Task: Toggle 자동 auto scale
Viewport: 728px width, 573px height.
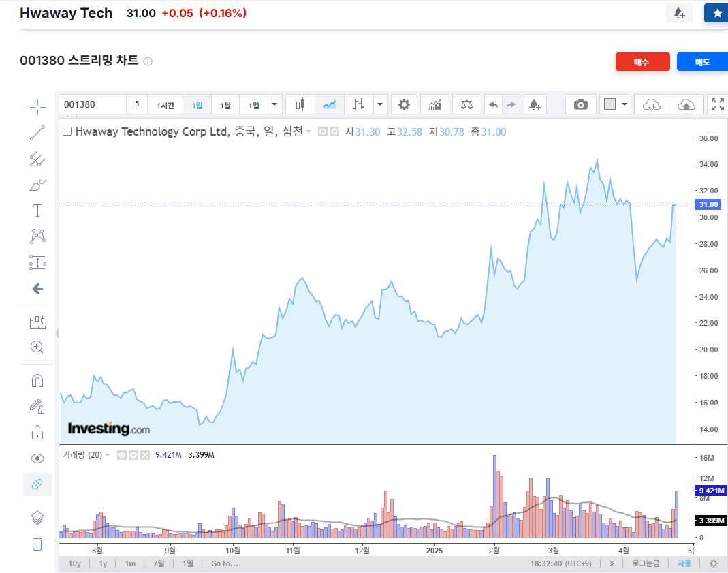Action: (684, 563)
